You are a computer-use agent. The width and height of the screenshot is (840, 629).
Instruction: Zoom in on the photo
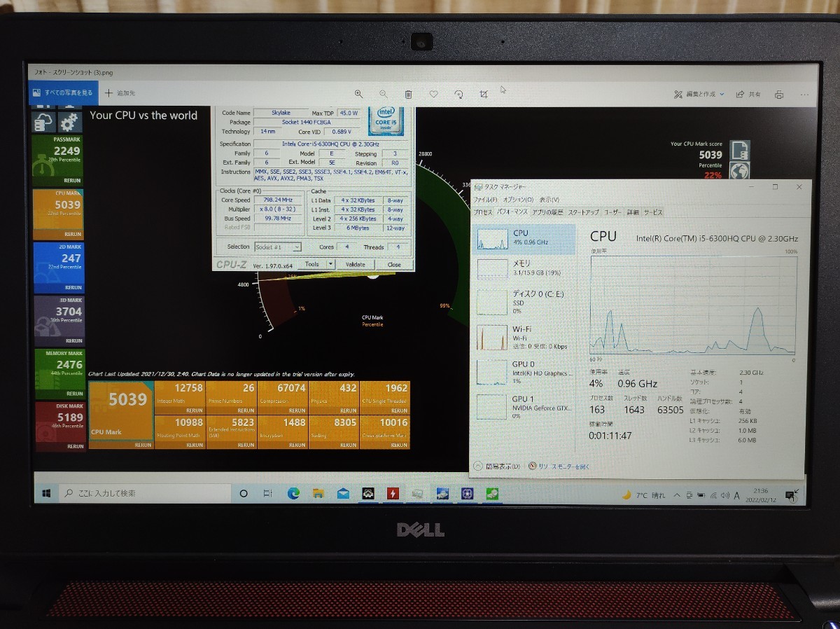pyautogui.click(x=358, y=94)
